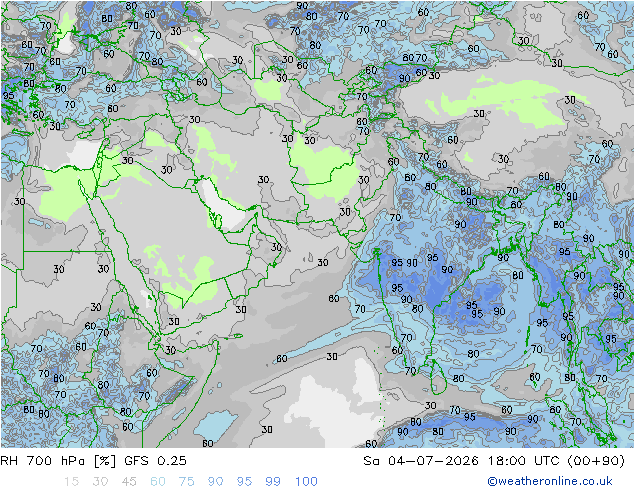Click the legend value 45

tap(129, 482)
